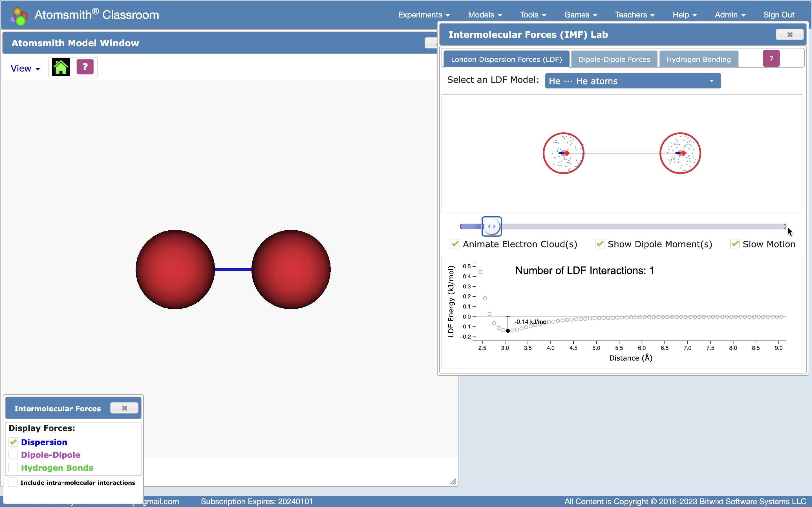Uncheck Animate Electron Cloud(s)
Screen dimensions: 812x507
click(x=455, y=244)
